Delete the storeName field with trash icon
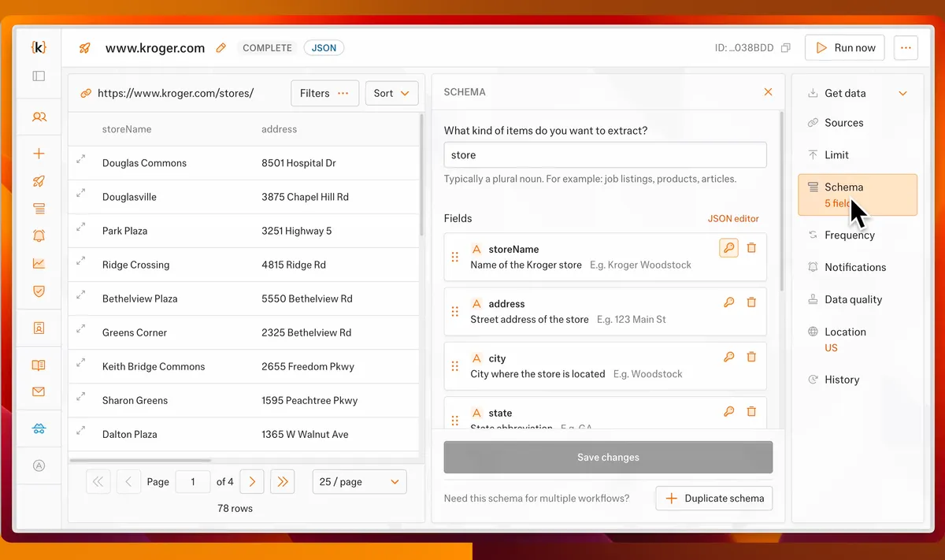This screenshot has width=945, height=560. tap(751, 248)
